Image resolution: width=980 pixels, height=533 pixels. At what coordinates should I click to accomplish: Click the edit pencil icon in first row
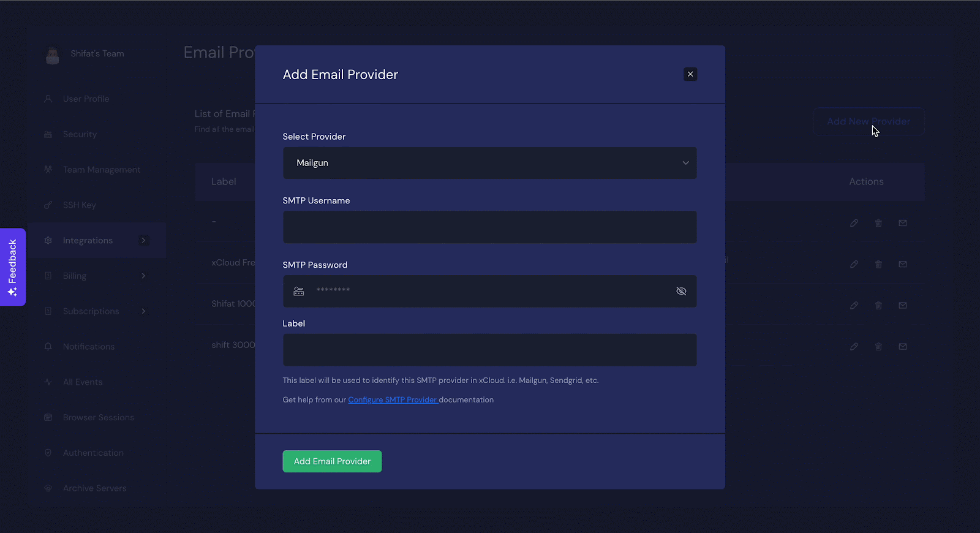pyautogui.click(x=854, y=223)
